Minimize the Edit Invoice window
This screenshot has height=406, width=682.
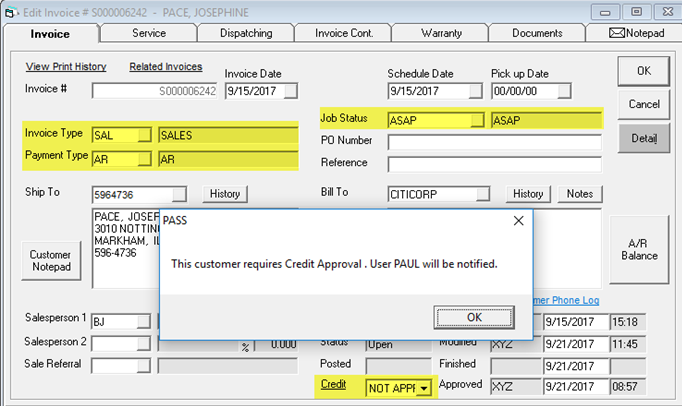click(605, 13)
